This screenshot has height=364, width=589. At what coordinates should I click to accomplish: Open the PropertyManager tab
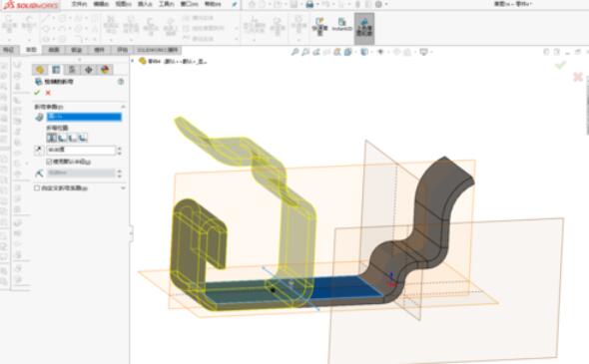[x=56, y=70]
